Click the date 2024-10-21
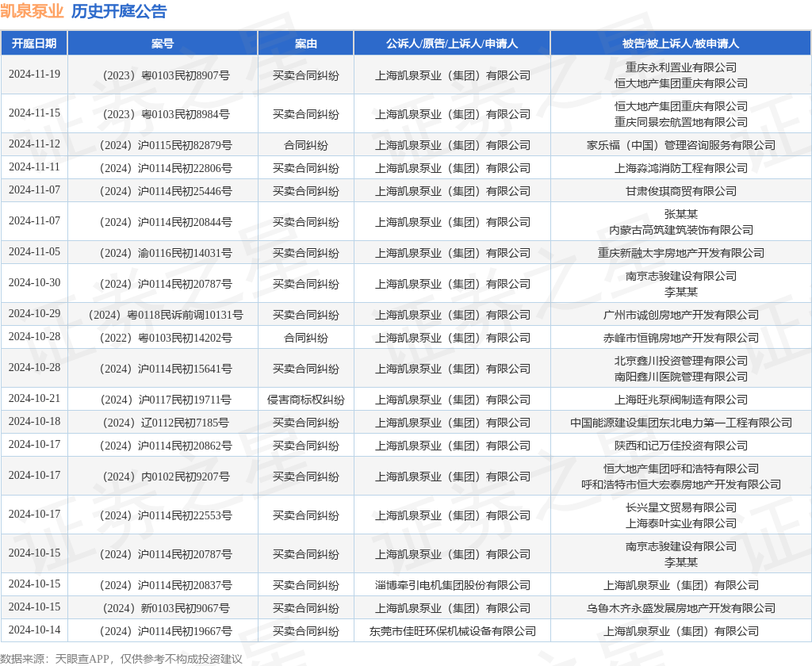 click(34, 398)
